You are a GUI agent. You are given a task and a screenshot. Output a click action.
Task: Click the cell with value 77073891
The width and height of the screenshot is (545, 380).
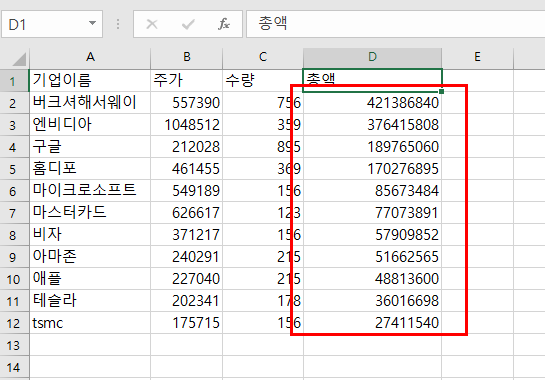point(372,213)
